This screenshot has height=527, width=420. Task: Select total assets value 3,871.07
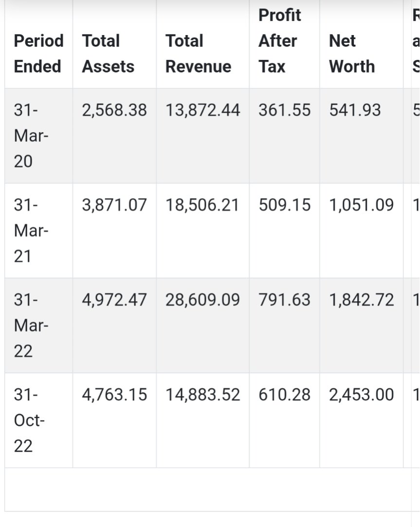(114, 205)
